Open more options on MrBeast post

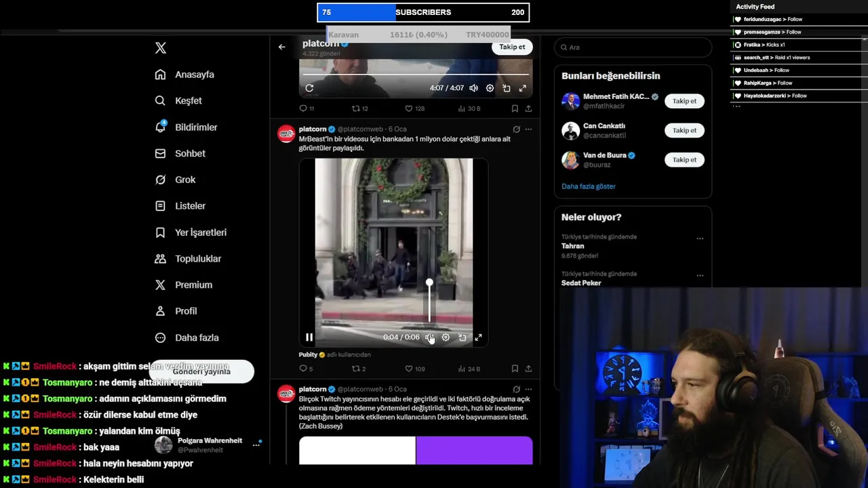tap(528, 129)
